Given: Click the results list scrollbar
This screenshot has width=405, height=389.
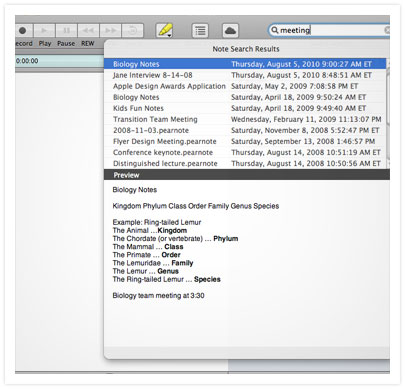Looking at the screenshot, I should [x=388, y=113].
